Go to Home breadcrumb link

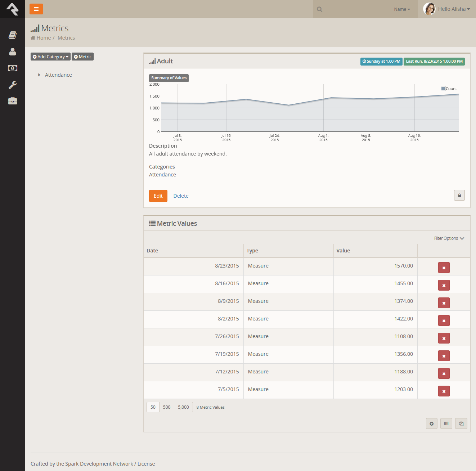pos(44,38)
